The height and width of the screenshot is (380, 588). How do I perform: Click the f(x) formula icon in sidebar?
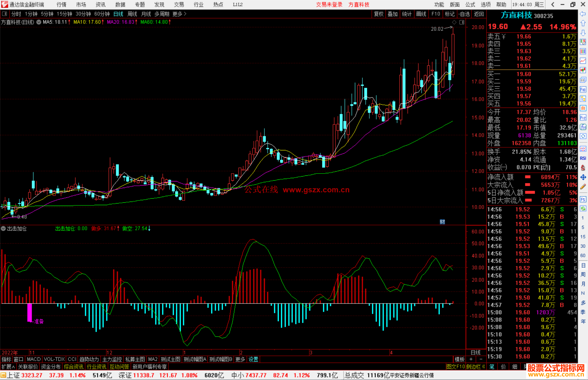583,127
